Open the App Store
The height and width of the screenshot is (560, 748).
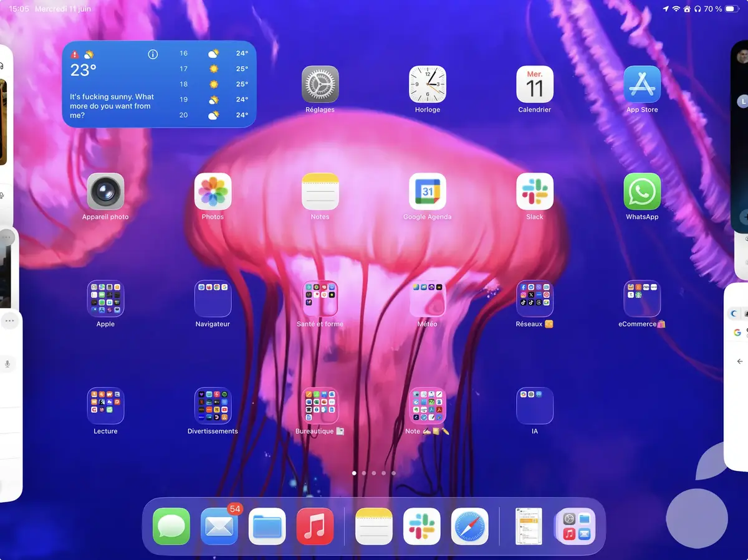click(x=642, y=84)
